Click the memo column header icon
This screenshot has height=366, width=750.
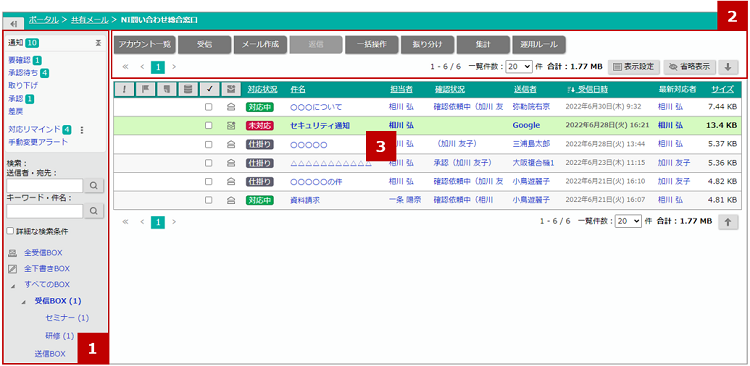[166, 89]
